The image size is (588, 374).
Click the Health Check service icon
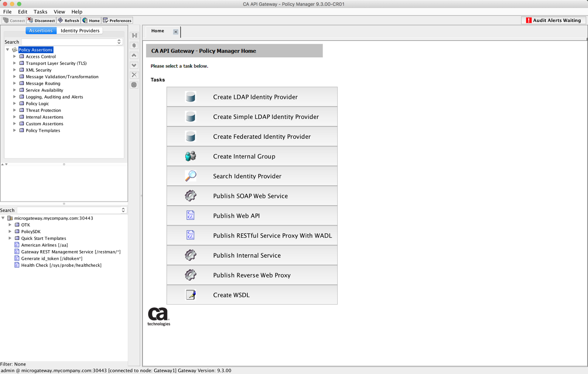click(x=17, y=265)
